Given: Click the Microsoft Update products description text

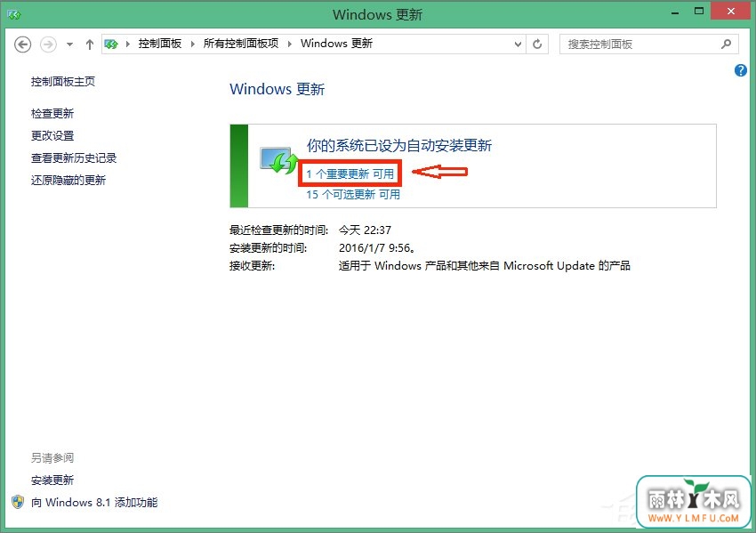Looking at the screenshot, I should point(485,266).
